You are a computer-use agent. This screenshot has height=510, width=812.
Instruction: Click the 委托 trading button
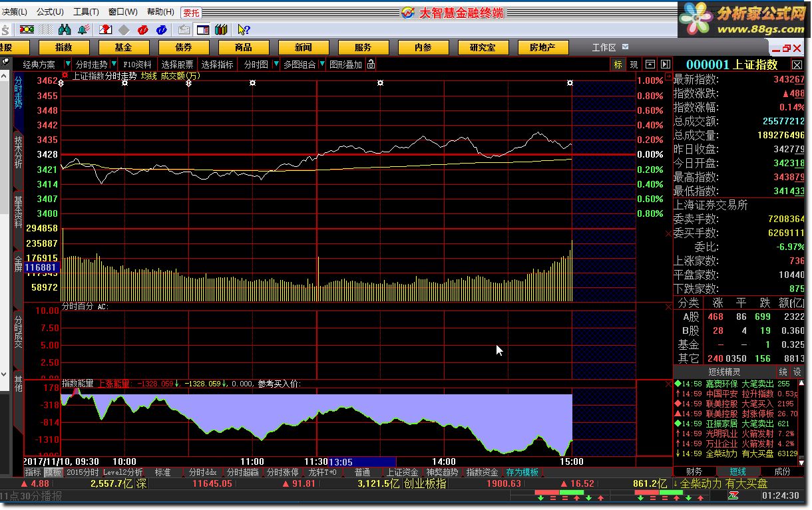[191, 12]
